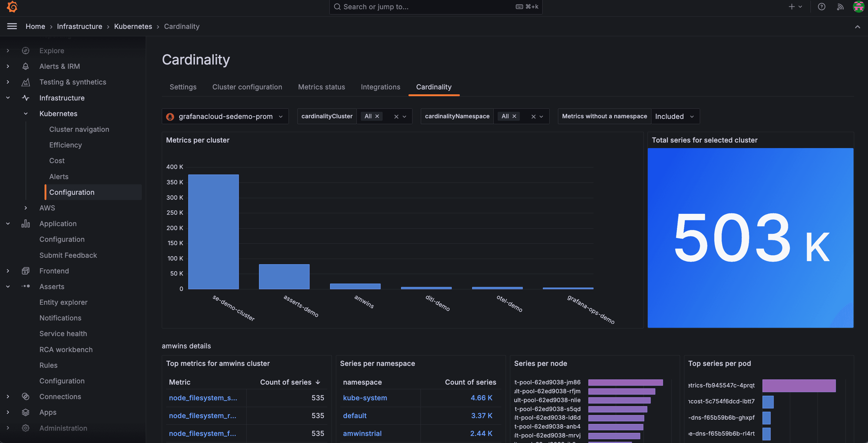Select the Infrastructure pulse icon
The image size is (868, 443).
(x=26, y=98)
